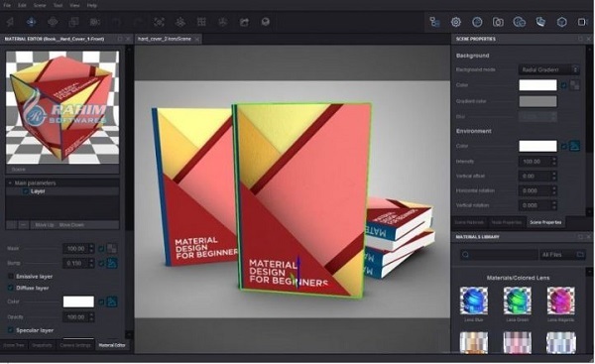Click the rightmost panel layout toolbar icon
595x364 pixels.
(582, 22)
